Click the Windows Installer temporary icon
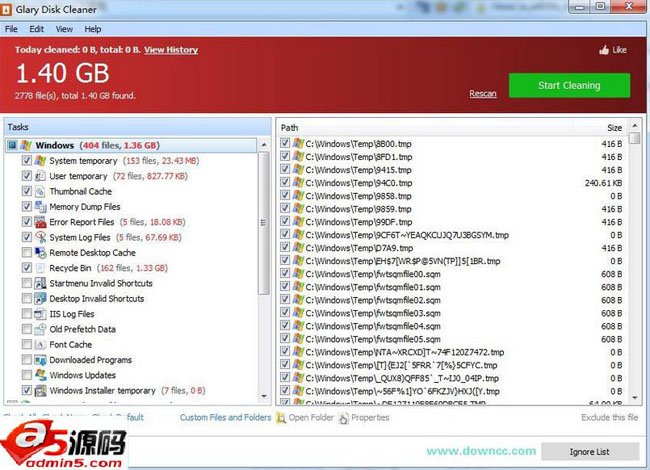 (40, 391)
